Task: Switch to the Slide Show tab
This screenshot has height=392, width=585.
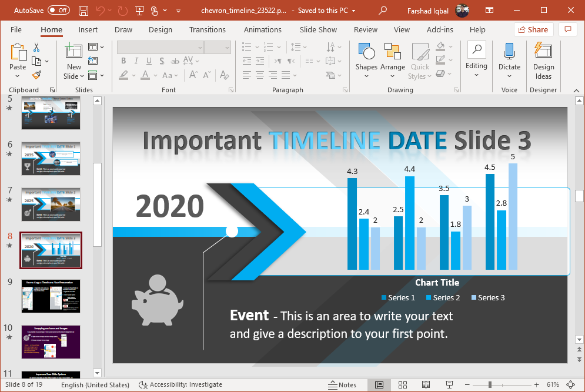Action: 318,29
